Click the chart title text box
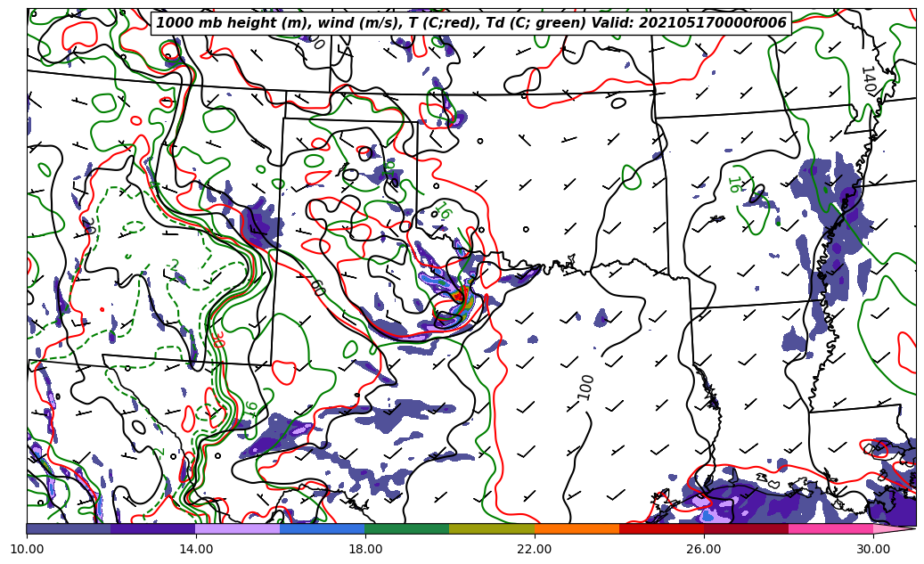 [471, 23]
